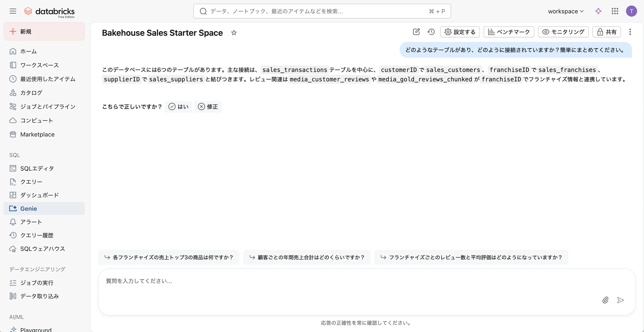The height and width of the screenshot is (332, 644).
Task: Star the Bakehouse Sales Starter Space
Action: (x=234, y=33)
